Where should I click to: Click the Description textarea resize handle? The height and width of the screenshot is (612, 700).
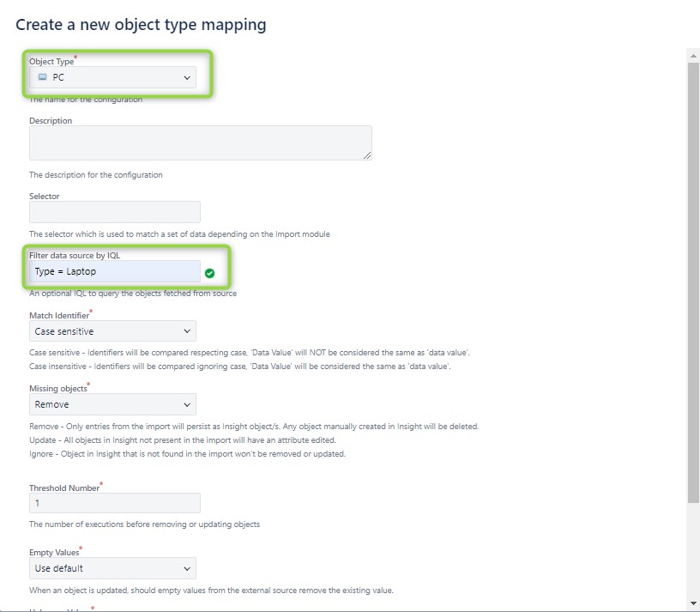tap(367, 155)
